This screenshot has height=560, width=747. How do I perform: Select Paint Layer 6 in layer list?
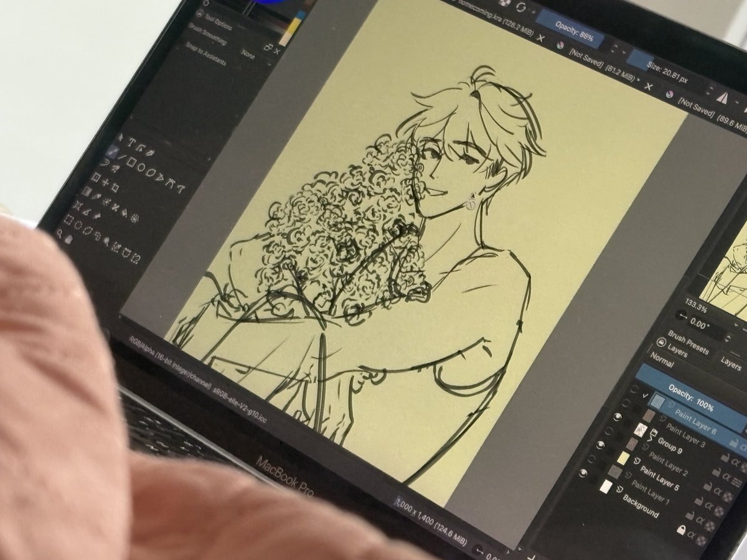tap(695, 421)
